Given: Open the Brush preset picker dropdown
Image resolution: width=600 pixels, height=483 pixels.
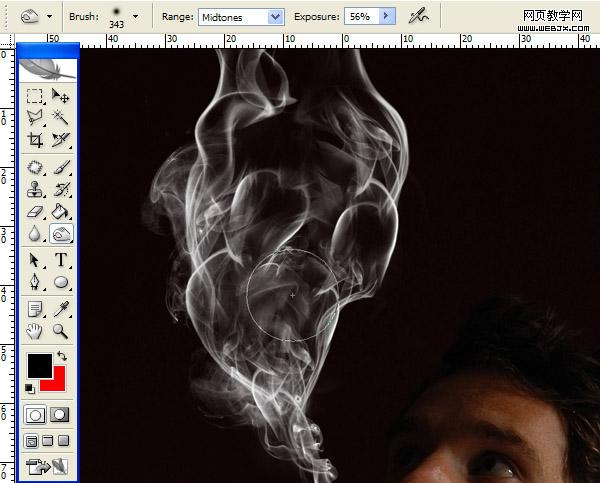Looking at the screenshot, I should pyautogui.click(x=135, y=16).
